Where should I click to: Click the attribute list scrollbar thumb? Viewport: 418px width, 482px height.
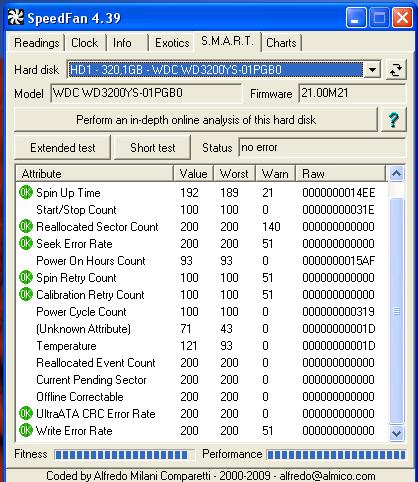[396, 311]
